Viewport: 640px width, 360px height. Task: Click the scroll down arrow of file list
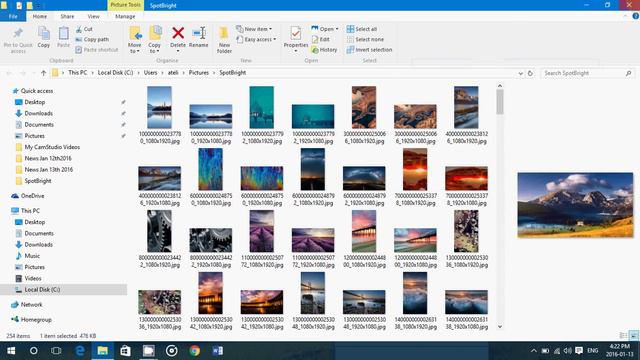[500, 327]
